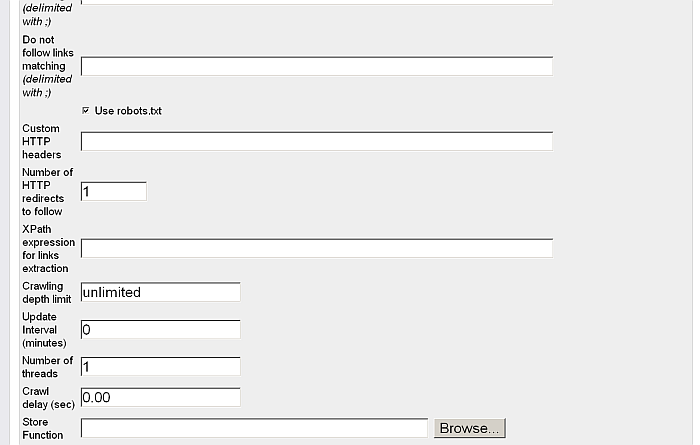Click the 'XPath expression for links extraction' label

tap(49, 249)
